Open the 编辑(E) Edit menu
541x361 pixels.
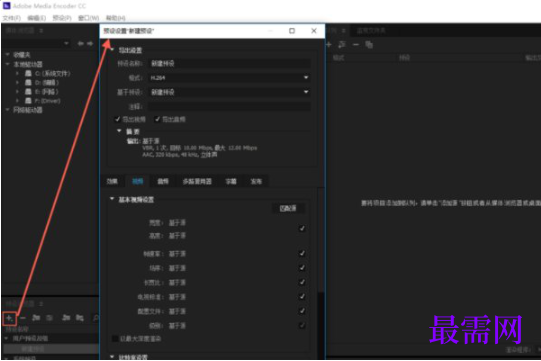point(37,18)
